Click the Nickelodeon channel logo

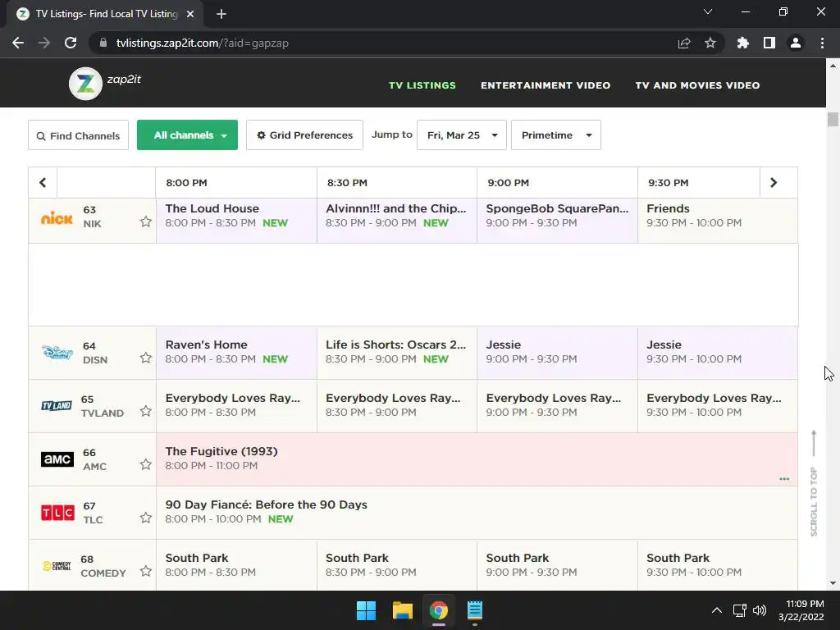tap(57, 218)
